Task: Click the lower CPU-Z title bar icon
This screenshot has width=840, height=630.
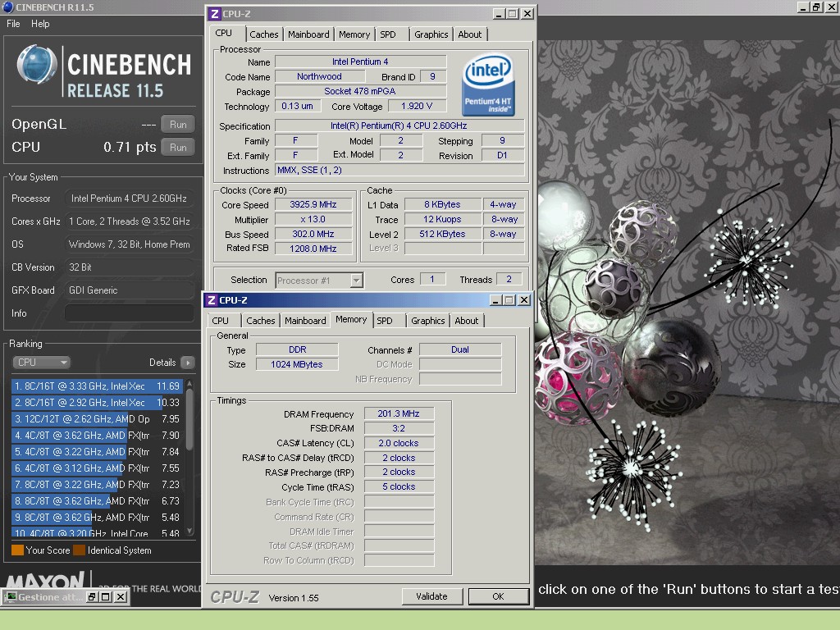Action: (x=211, y=300)
